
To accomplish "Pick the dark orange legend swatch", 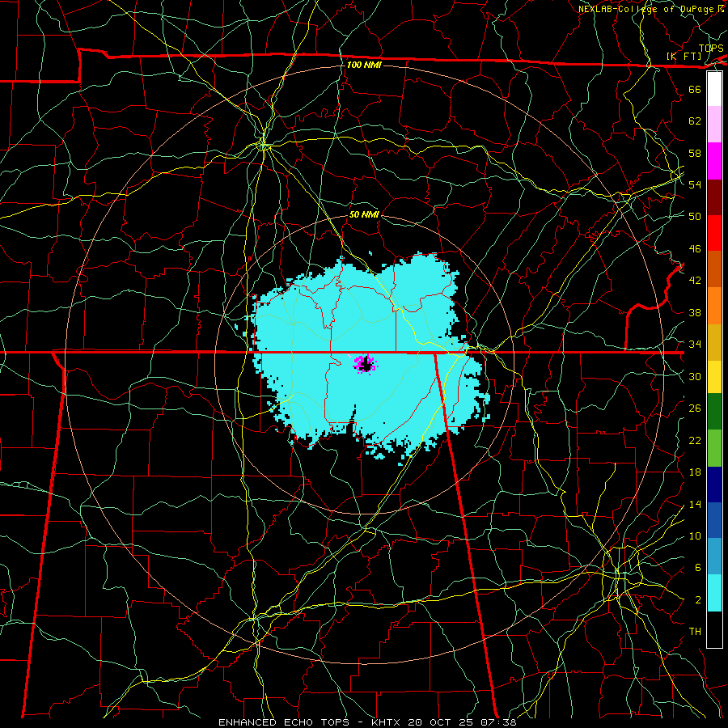I will tap(714, 269).
